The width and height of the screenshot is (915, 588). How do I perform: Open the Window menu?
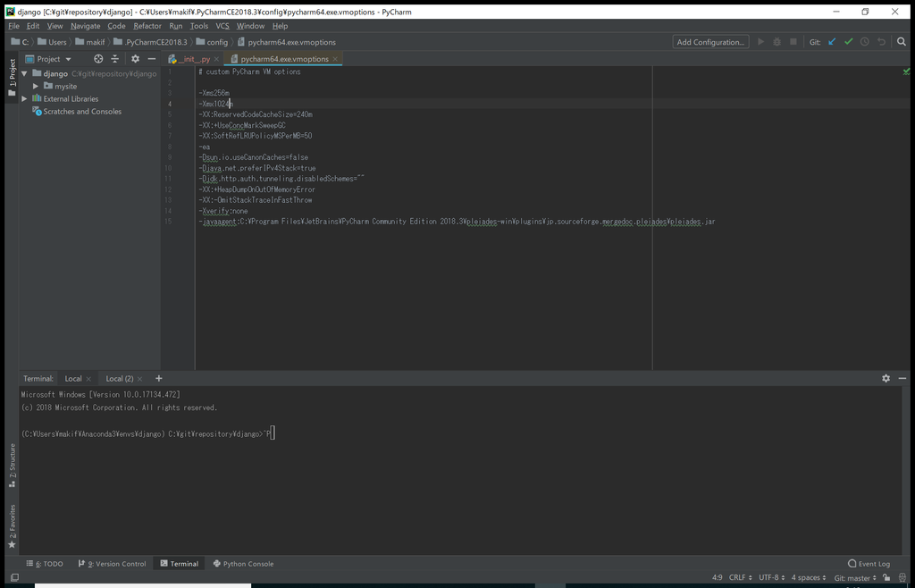tap(250, 26)
